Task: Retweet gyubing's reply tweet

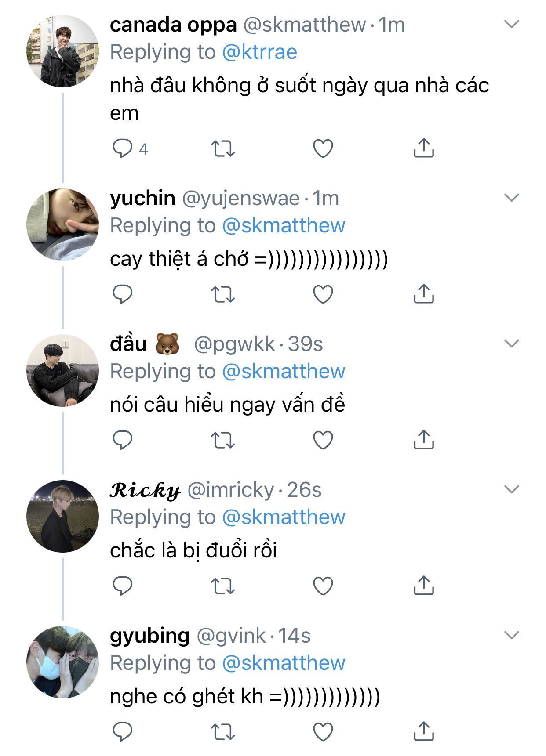Action: [x=223, y=732]
